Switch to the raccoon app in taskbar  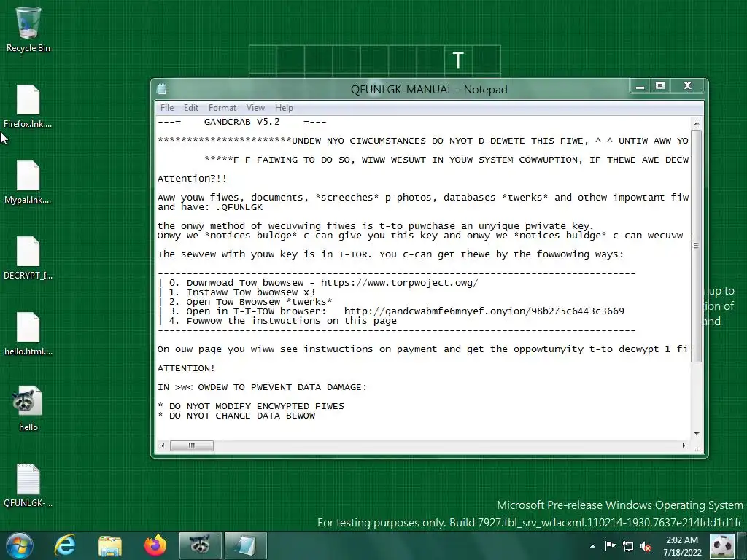click(200, 545)
